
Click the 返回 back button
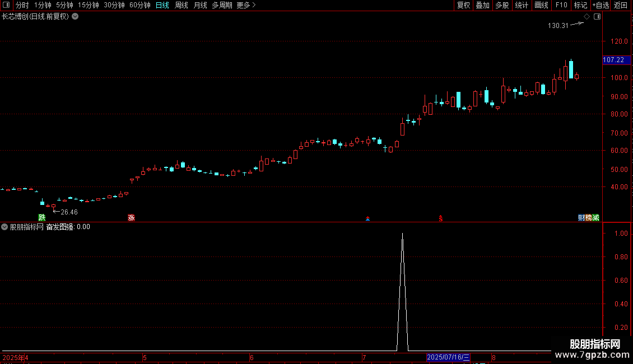(621, 5)
